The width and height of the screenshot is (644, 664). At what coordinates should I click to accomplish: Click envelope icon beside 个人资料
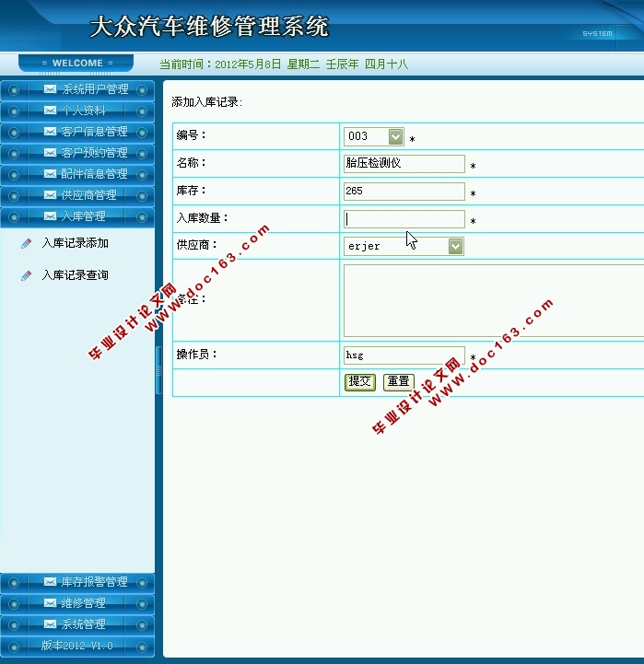tap(50, 111)
